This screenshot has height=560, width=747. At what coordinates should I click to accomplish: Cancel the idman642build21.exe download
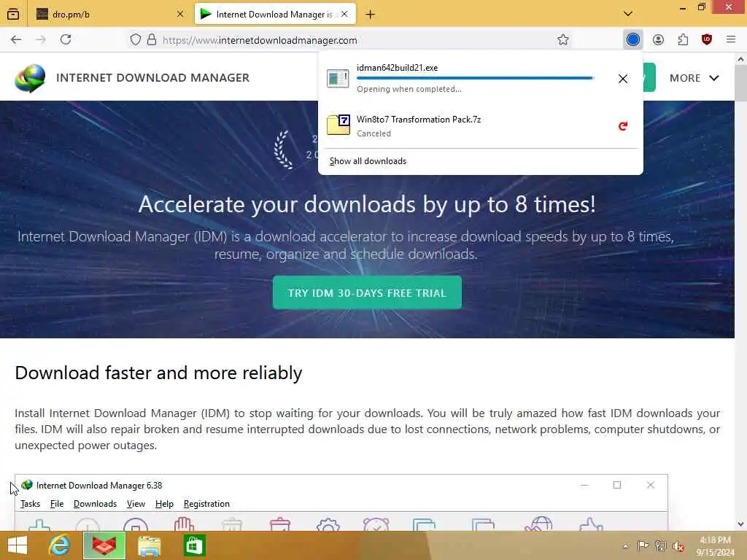623,79
